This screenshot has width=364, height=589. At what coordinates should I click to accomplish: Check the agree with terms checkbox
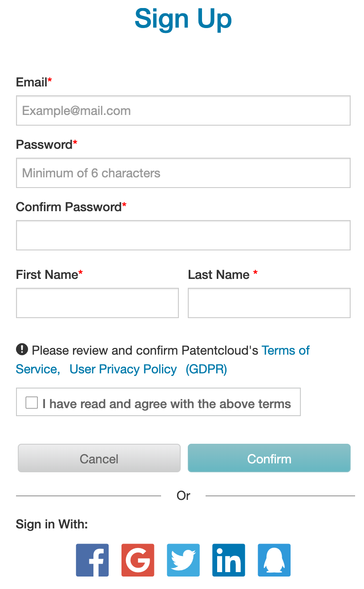click(x=32, y=403)
